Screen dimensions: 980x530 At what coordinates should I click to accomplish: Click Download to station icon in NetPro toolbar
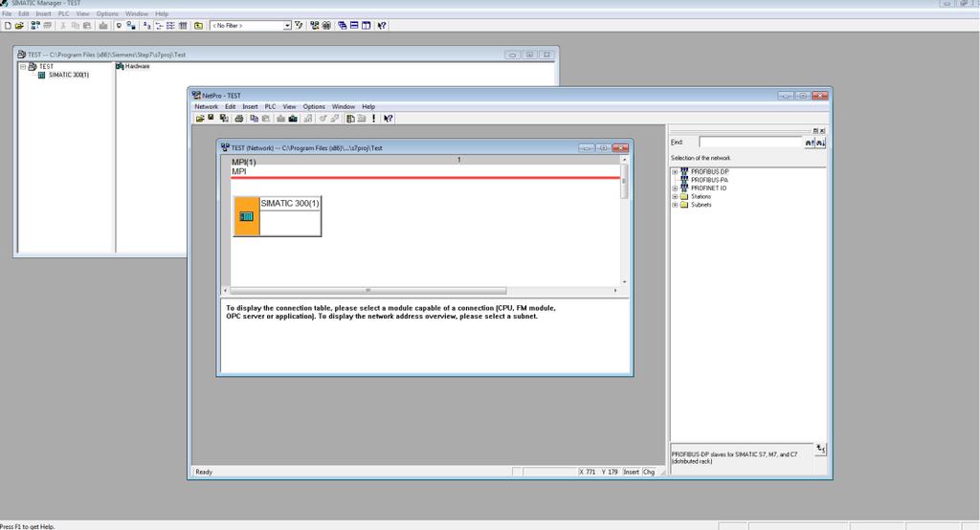click(293, 118)
